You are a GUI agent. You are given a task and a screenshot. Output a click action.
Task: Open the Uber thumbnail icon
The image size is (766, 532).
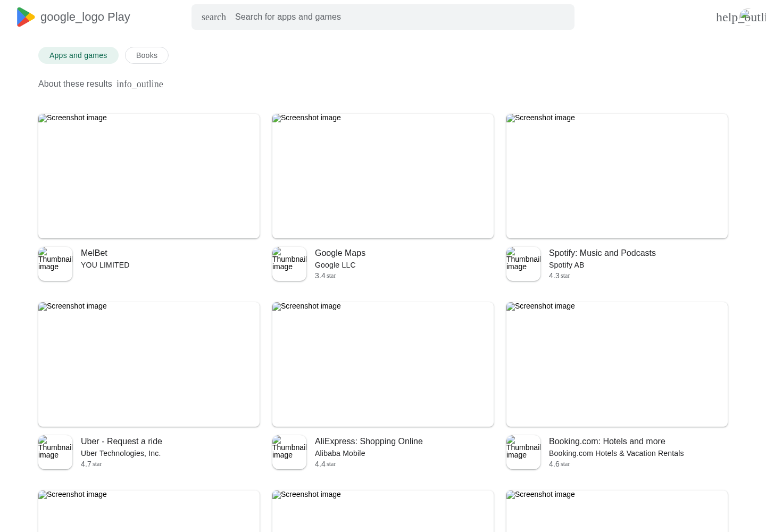tap(55, 452)
